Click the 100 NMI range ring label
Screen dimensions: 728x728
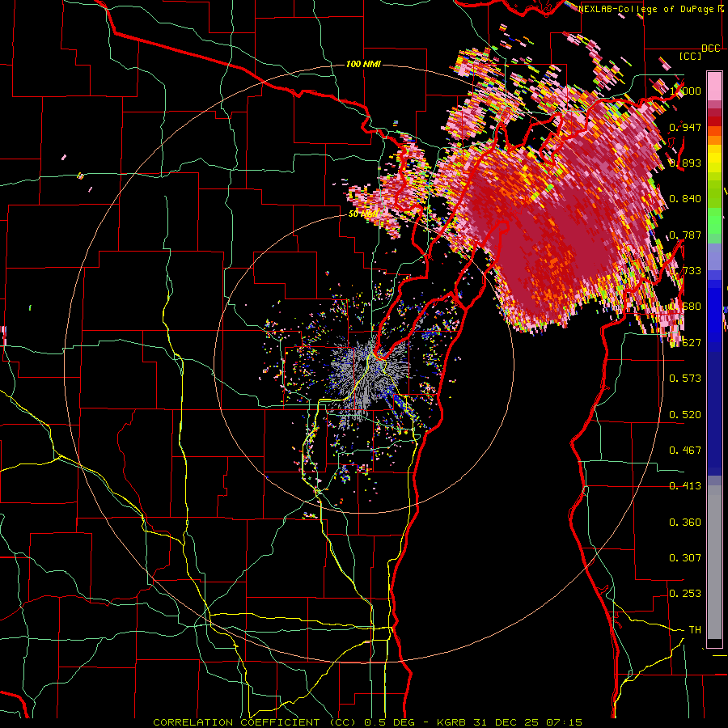[x=363, y=64]
